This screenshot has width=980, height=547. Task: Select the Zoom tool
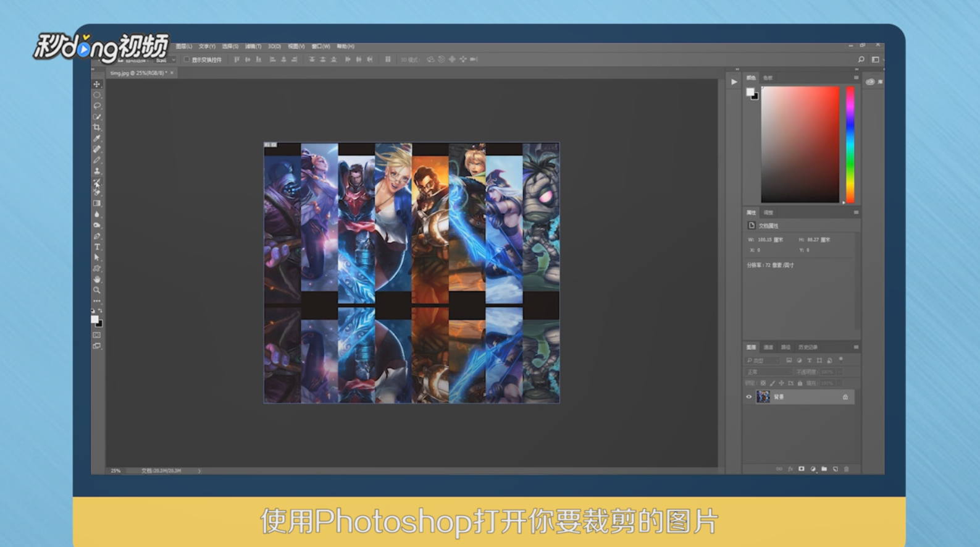(x=97, y=290)
